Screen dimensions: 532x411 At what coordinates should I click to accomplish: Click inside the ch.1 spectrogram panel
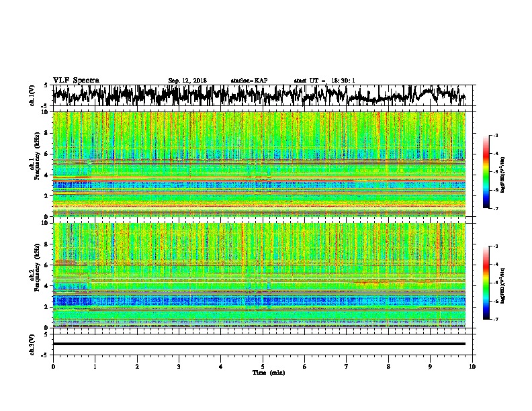(x=259, y=164)
